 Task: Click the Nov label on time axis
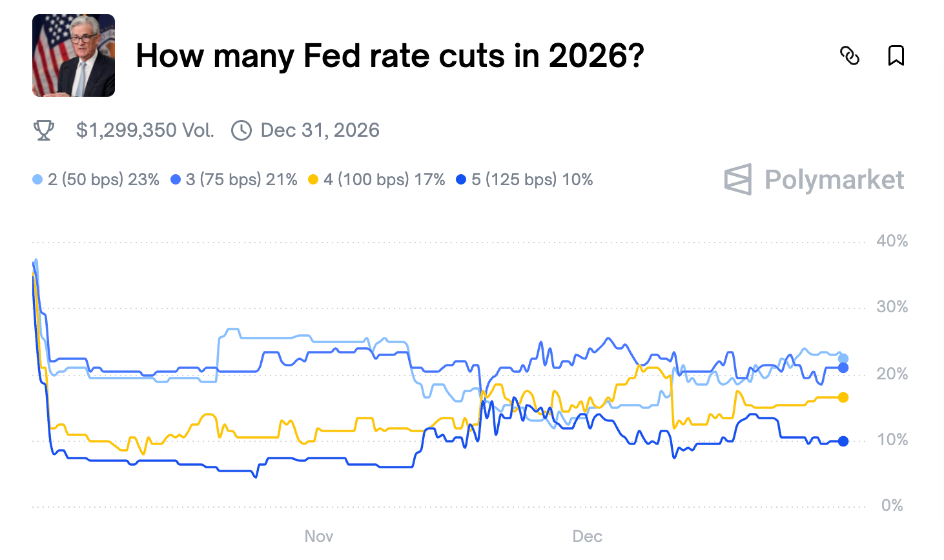click(x=319, y=536)
